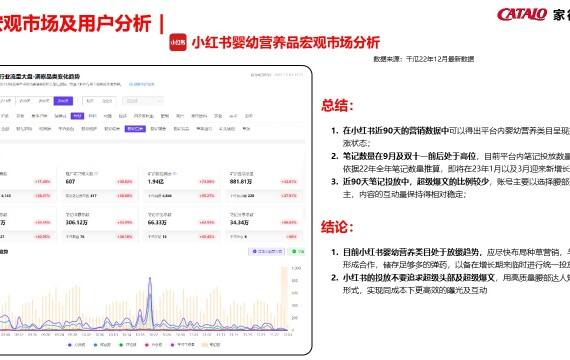Image resolution: width=570 pixels, height=360 pixels.
Task: Click the 结论: heading
Action: (x=337, y=227)
